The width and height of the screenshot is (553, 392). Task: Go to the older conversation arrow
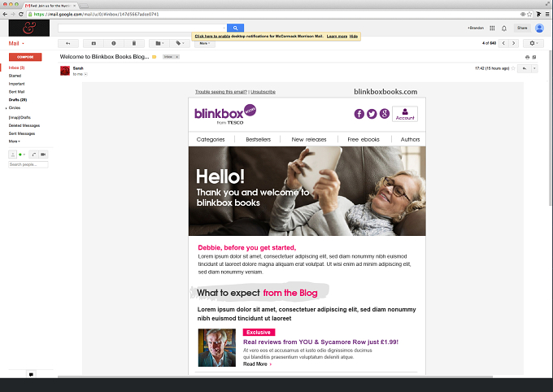tap(513, 43)
